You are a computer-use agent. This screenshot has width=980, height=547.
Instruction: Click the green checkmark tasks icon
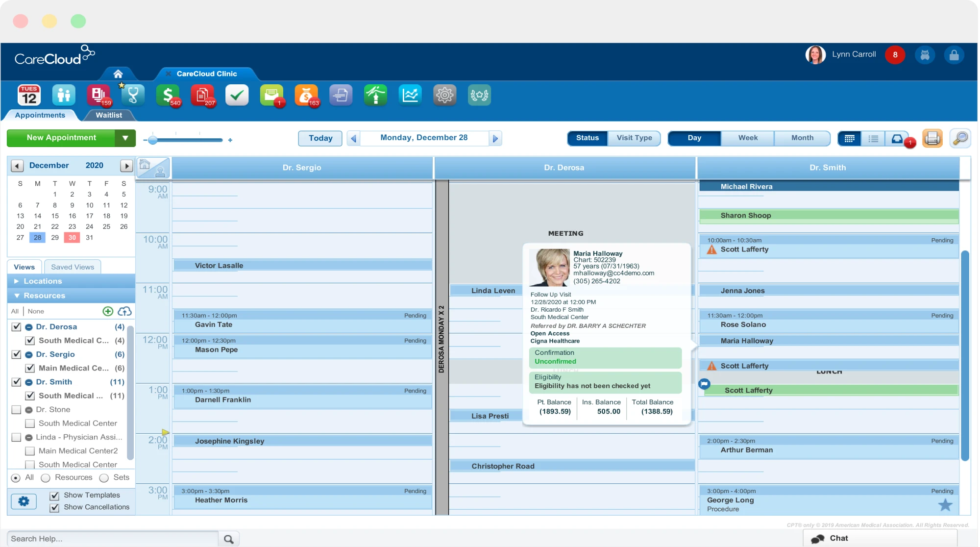tap(237, 95)
